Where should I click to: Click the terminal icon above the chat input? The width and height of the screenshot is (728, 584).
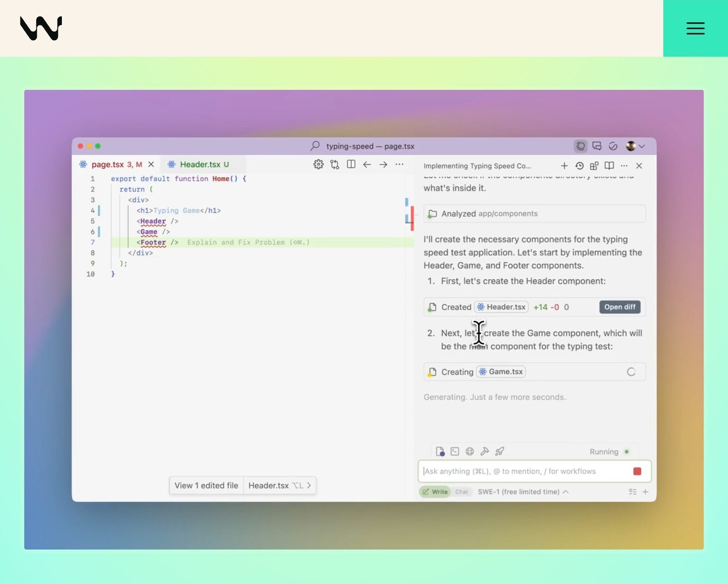click(x=455, y=451)
